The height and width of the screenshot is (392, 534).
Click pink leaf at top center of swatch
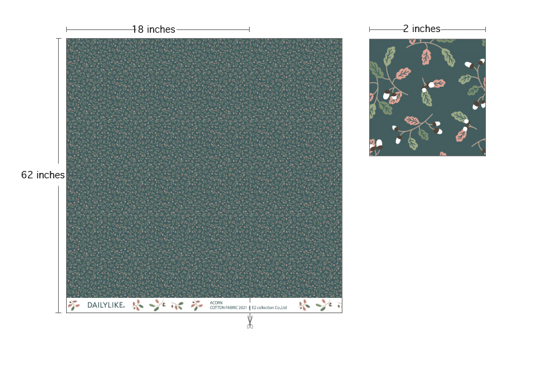click(425, 56)
